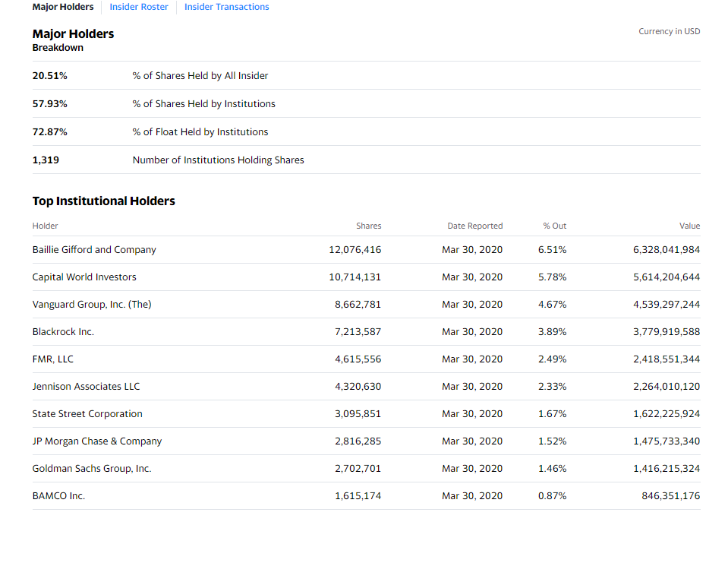Click the Holder column header
Screen dimensions: 728x563
tap(45, 226)
